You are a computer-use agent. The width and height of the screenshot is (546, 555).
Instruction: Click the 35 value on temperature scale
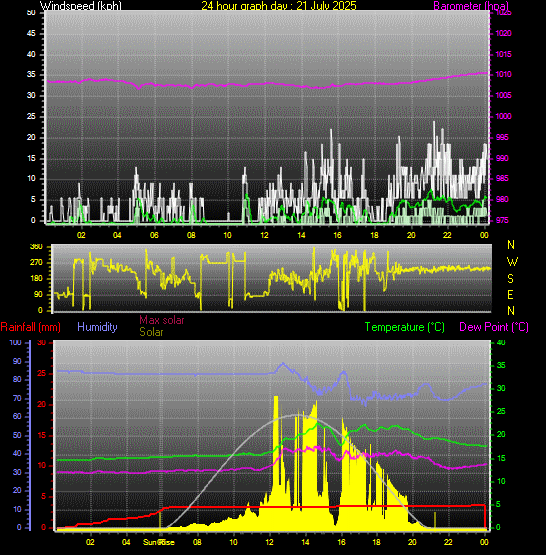pos(501,366)
